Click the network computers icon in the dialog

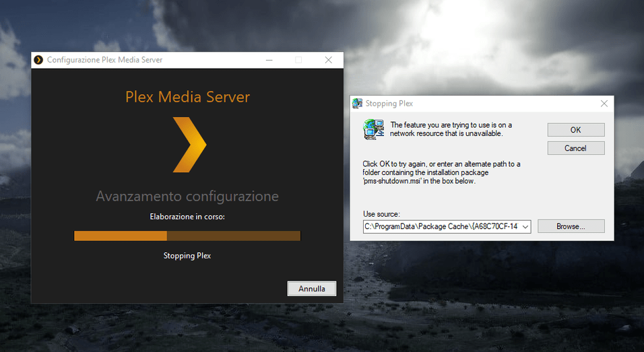tap(373, 130)
